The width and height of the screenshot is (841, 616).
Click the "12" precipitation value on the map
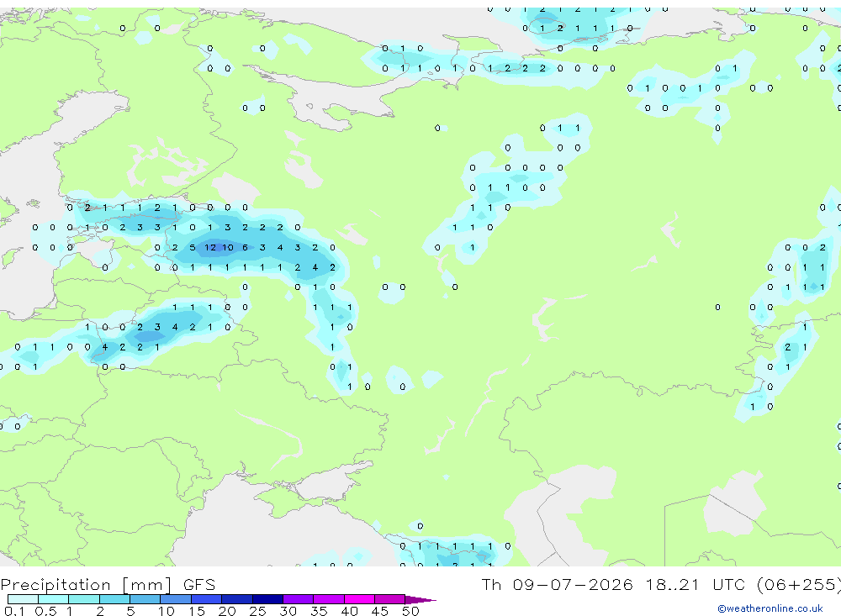210,247
